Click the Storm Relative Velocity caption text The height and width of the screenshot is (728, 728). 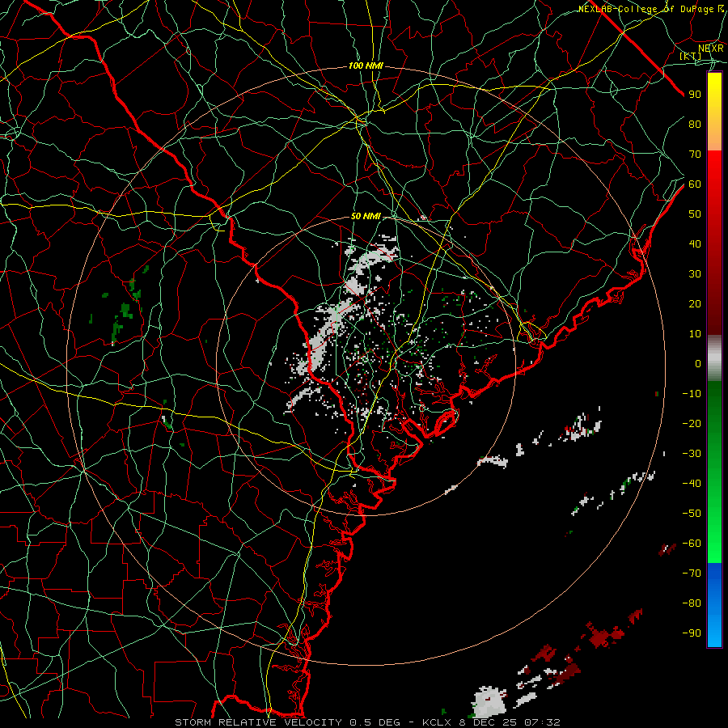point(368,722)
